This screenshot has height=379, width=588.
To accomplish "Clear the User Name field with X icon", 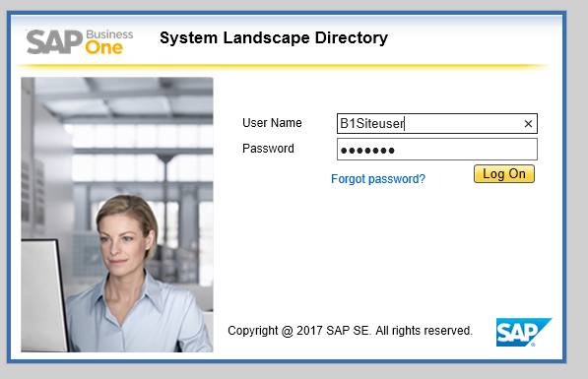I will pyautogui.click(x=528, y=124).
